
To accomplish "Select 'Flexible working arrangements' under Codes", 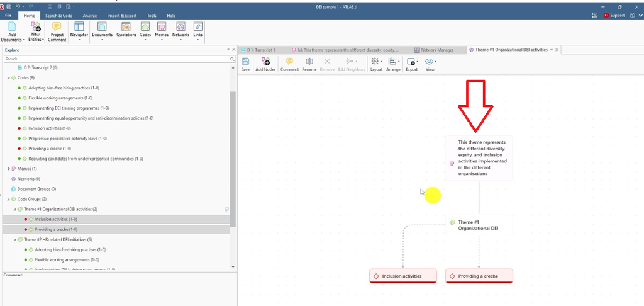I will pyautogui.click(x=60, y=98).
